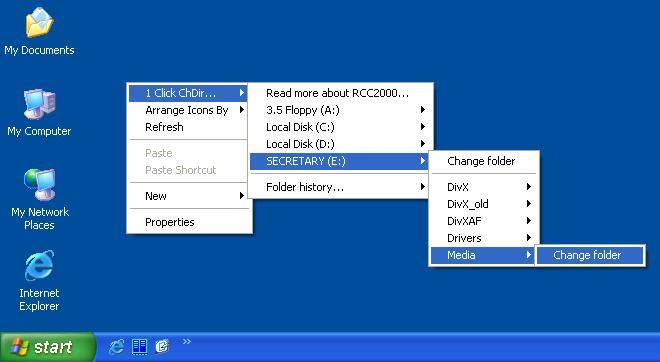Click the My Documents label text
Image resolution: width=660 pixels, height=362 pixels.
pos(39,50)
